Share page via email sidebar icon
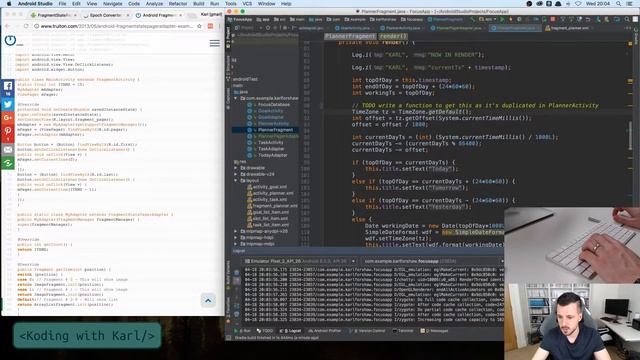The width and height of the screenshot is (640, 360). coord(8,149)
